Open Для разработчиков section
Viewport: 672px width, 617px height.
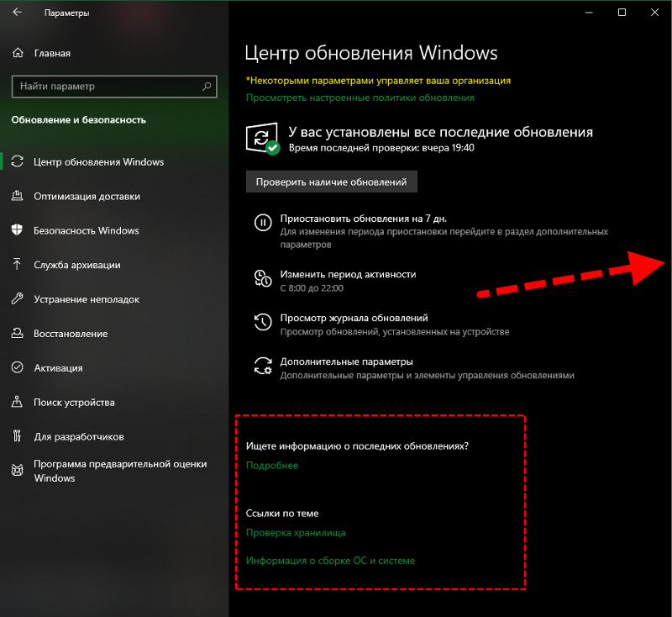coord(79,436)
